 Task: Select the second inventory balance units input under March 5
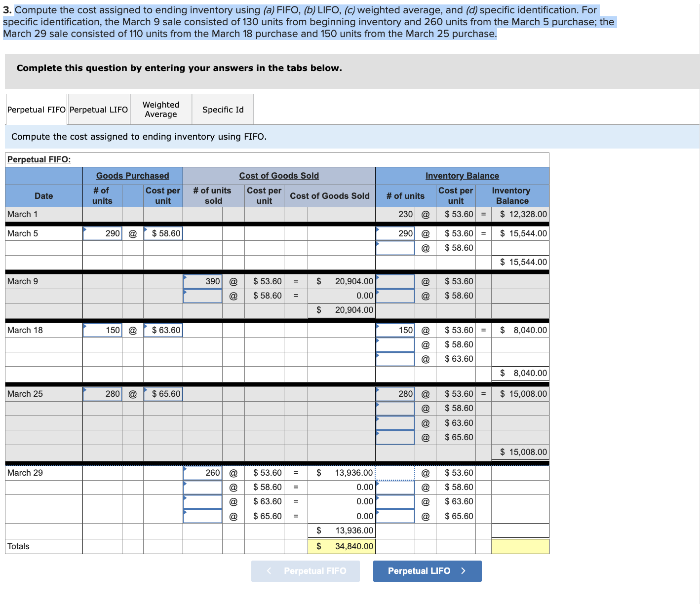[395, 247]
